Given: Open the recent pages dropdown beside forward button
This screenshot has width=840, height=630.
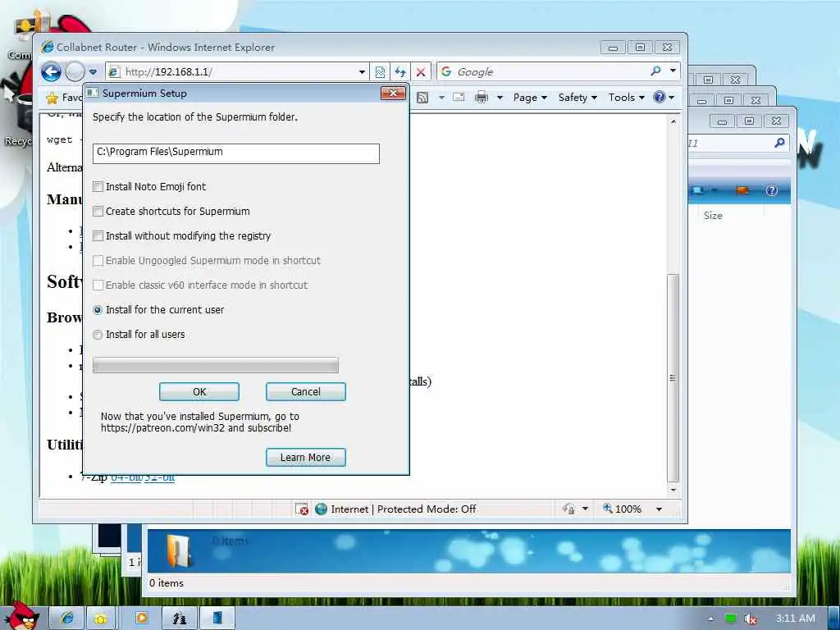Looking at the screenshot, I should point(94,71).
